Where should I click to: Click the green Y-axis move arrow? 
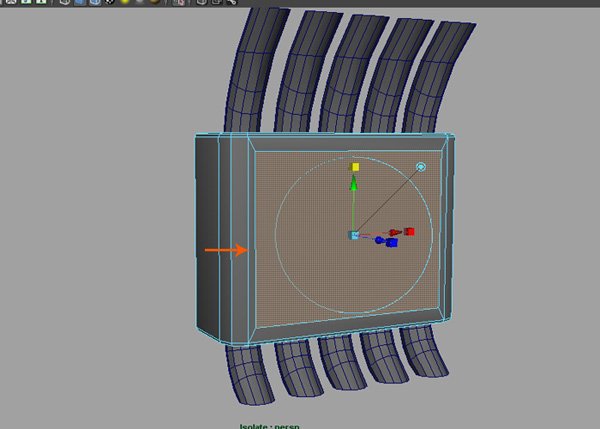click(x=354, y=183)
